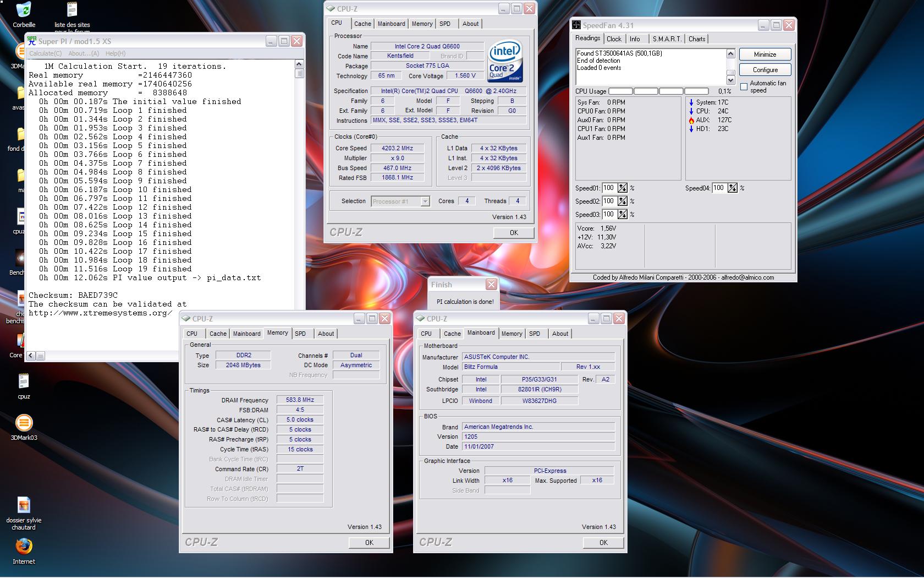924x578 pixels.
Task: Click Bus Speed value 467.0 MHz
Action: click(398, 168)
